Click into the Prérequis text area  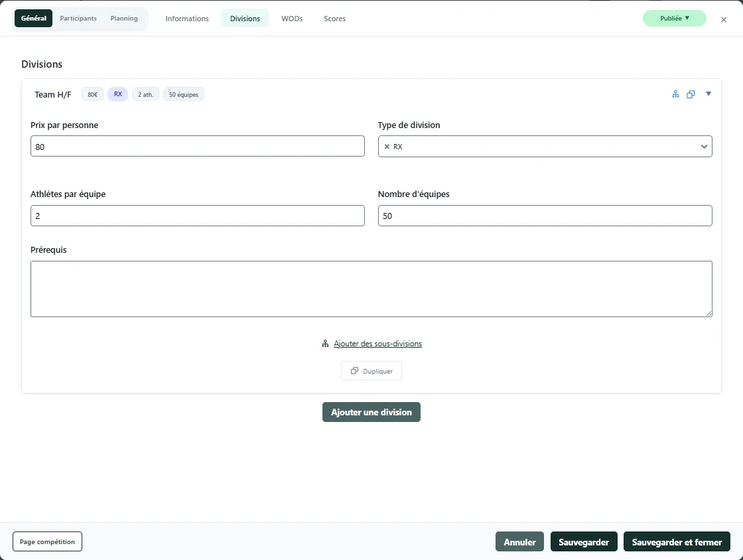pos(371,289)
